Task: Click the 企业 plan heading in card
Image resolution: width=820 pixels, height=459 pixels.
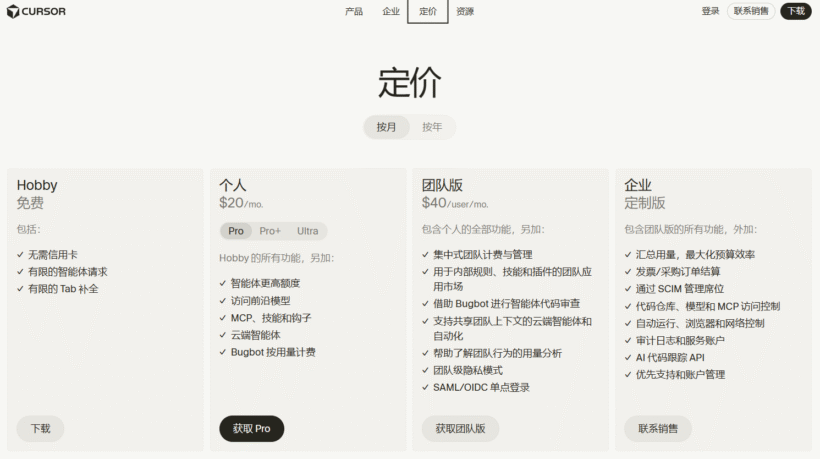Action: (638, 185)
